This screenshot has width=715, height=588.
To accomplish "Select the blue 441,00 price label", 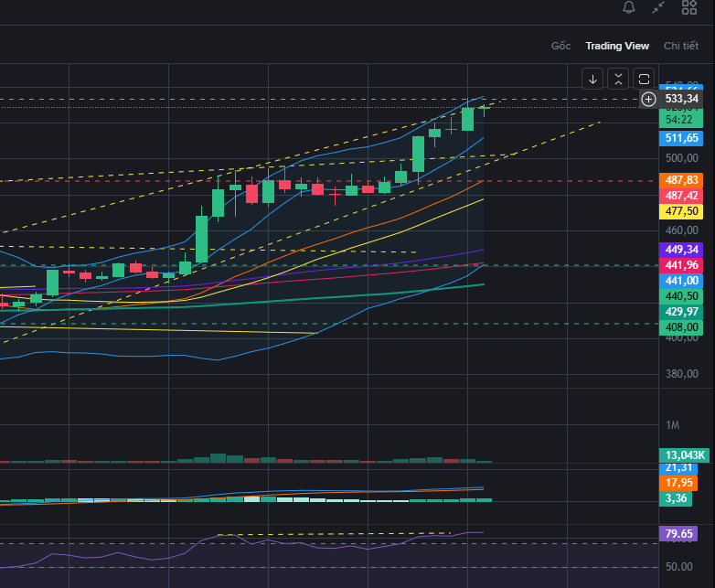I will click(x=681, y=281).
